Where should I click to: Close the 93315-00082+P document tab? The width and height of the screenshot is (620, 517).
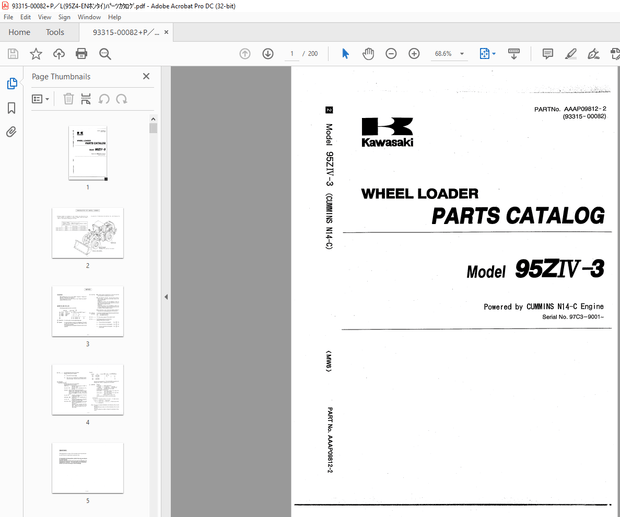click(166, 32)
